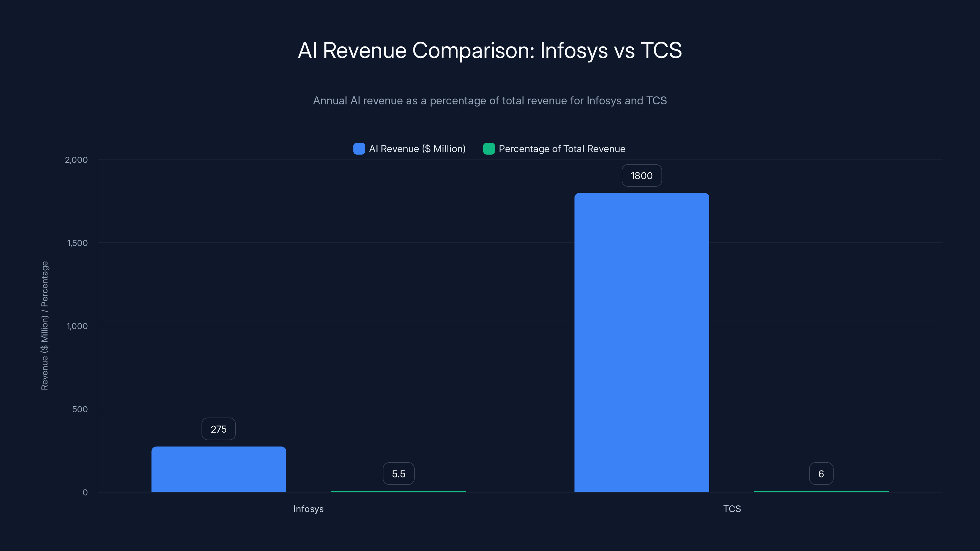980x551 pixels.
Task: Select the Infosys axis label
Action: click(308, 509)
